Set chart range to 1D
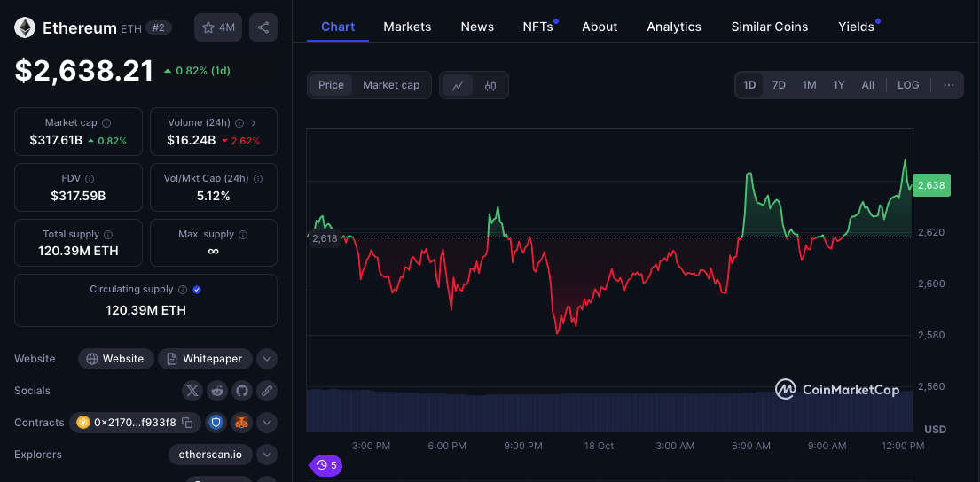980x482 pixels. coord(749,85)
